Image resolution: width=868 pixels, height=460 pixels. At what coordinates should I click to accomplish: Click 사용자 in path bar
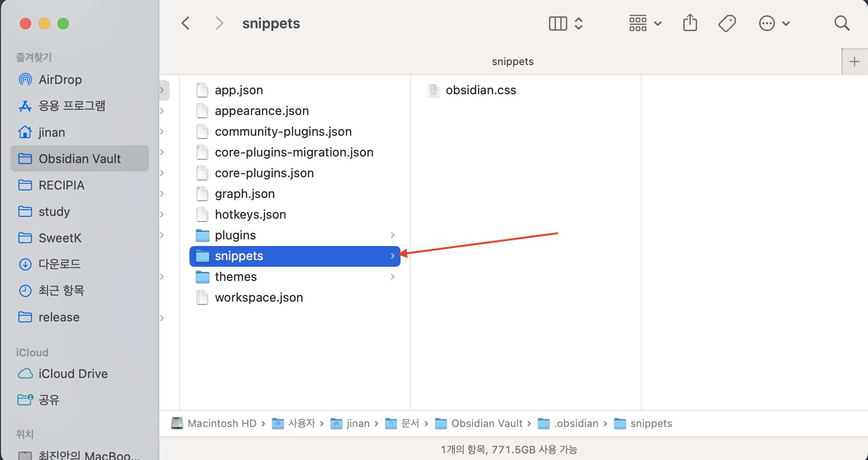tap(294, 423)
